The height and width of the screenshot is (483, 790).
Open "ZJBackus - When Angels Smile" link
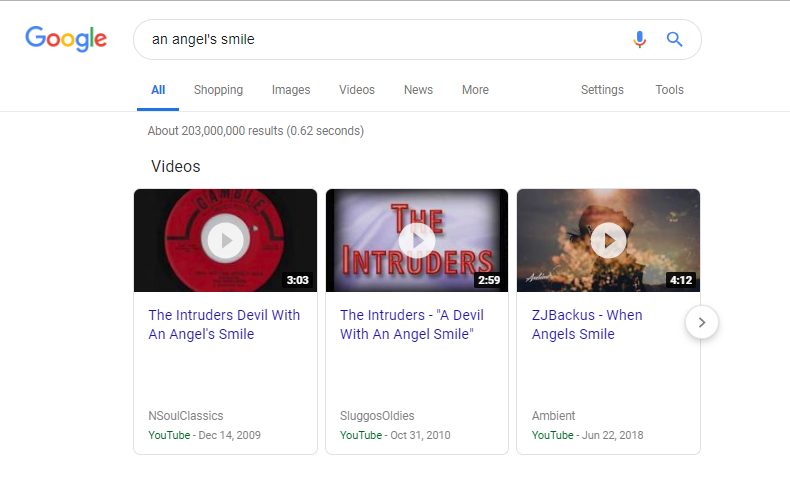[x=587, y=324]
